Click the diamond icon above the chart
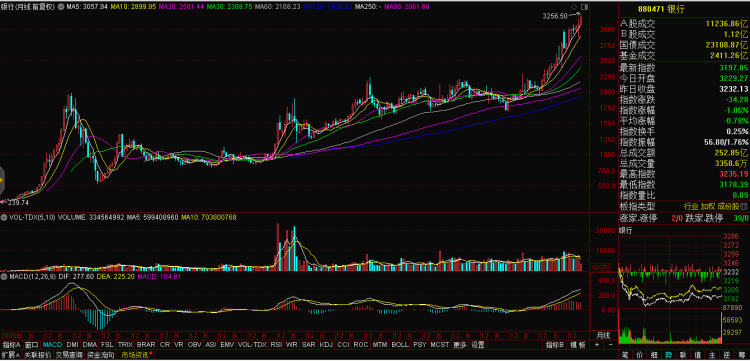The height and width of the screenshot is (361, 750). pos(574,7)
